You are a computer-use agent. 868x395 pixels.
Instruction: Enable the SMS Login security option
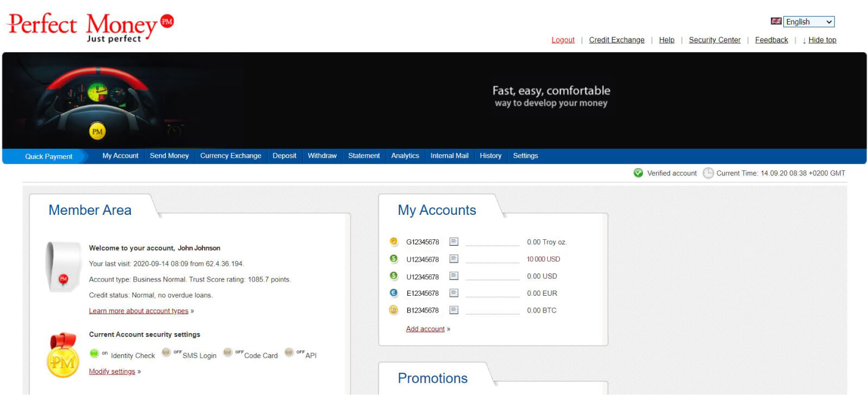coord(167,353)
